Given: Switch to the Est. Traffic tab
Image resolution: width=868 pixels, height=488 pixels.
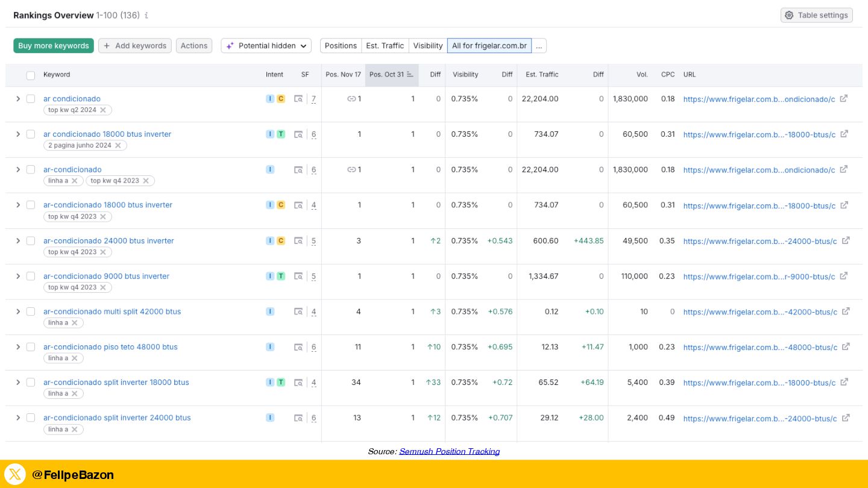Looking at the screenshot, I should click(x=385, y=46).
